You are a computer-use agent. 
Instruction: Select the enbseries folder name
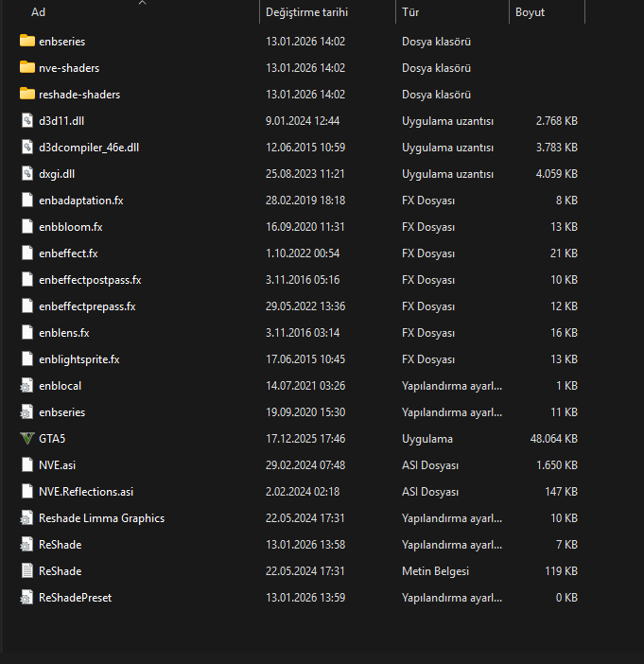[x=61, y=42]
